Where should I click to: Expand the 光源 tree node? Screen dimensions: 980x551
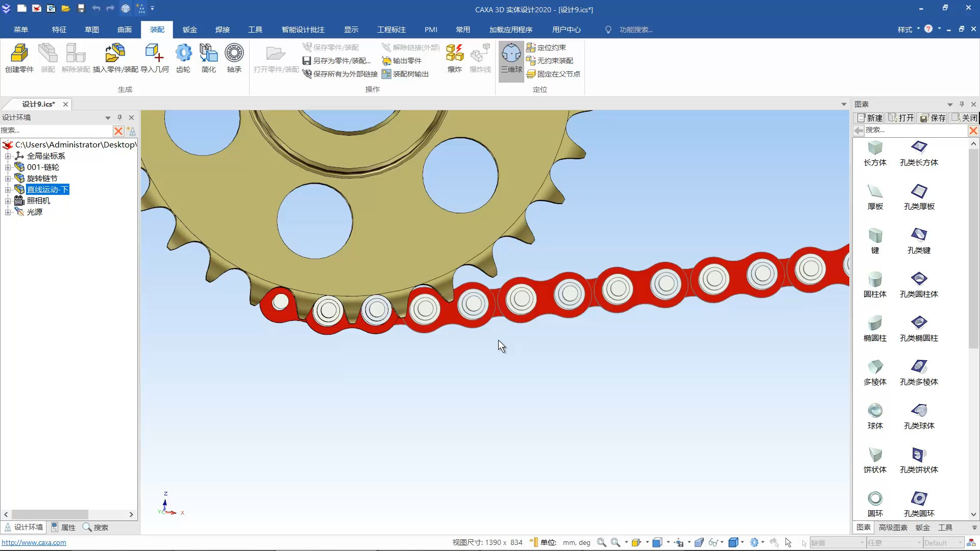(x=8, y=212)
